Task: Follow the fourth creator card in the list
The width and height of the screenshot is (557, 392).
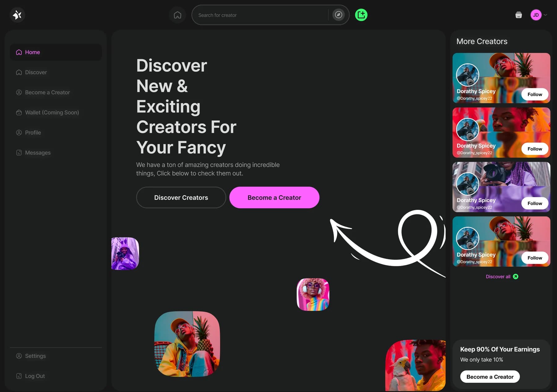Action: (x=535, y=258)
